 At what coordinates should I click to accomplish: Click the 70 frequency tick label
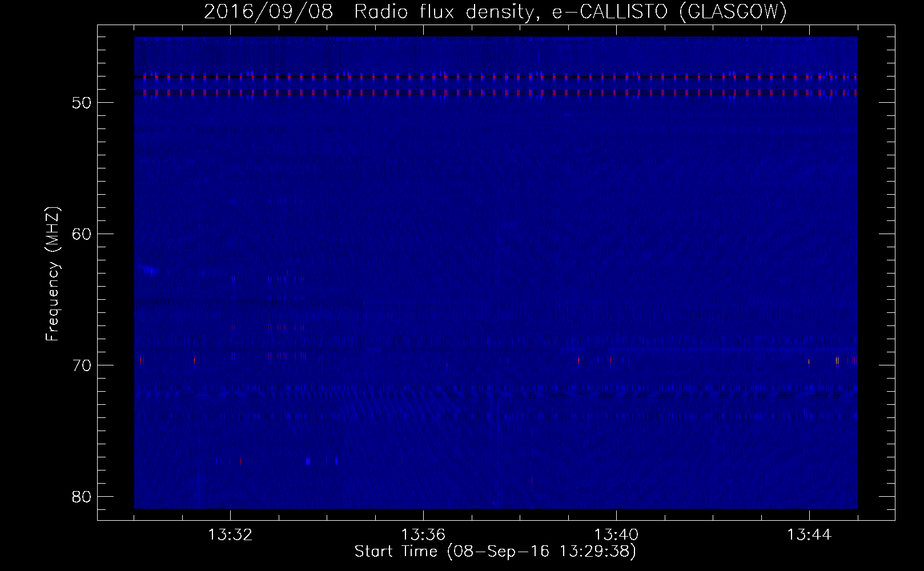point(82,365)
